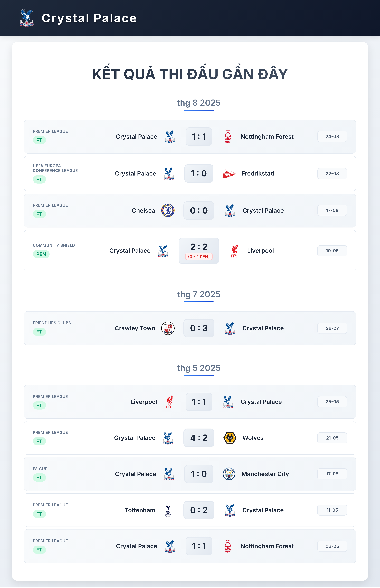Viewport: 380px width, 588px height.
Task: Open the Manchester City team name
Action: (x=265, y=474)
